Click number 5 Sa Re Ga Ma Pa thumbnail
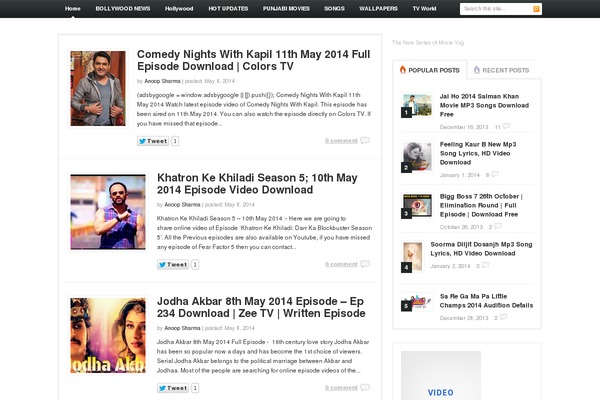The image size is (600, 400). pyautogui.click(x=417, y=302)
